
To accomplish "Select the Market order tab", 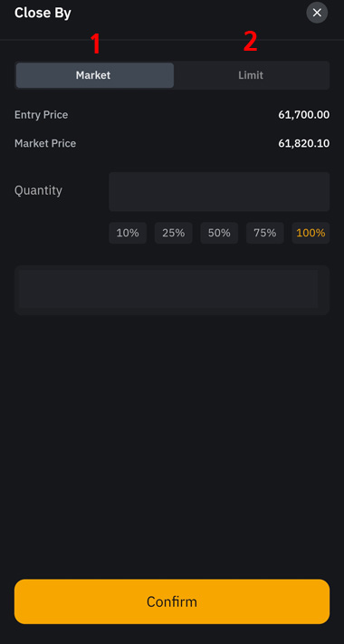I will click(94, 75).
